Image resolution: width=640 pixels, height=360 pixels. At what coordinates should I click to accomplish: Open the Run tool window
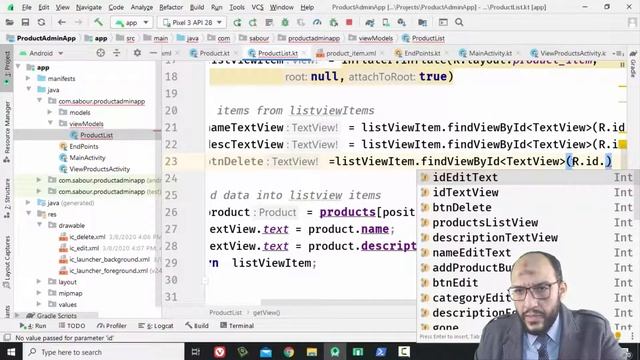point(33,326)
